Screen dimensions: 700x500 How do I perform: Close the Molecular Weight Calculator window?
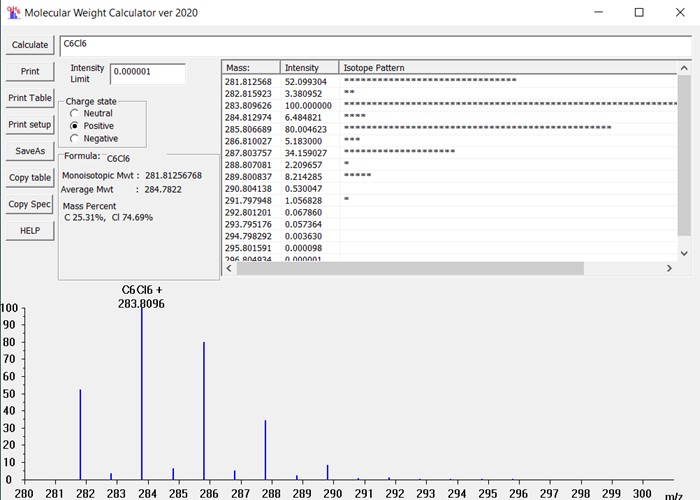click(x=680, y=12)
